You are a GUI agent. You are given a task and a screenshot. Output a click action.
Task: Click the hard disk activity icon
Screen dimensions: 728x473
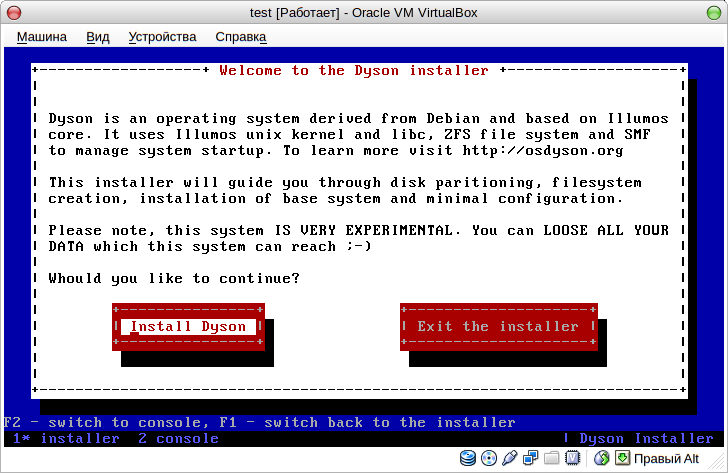pyautogui.click(x=468, y=458)
